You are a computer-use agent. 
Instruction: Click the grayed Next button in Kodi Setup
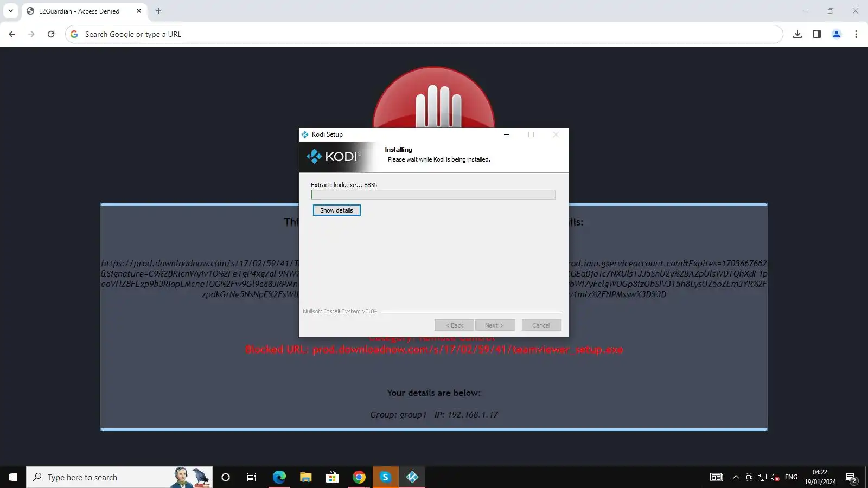(495, 325)
